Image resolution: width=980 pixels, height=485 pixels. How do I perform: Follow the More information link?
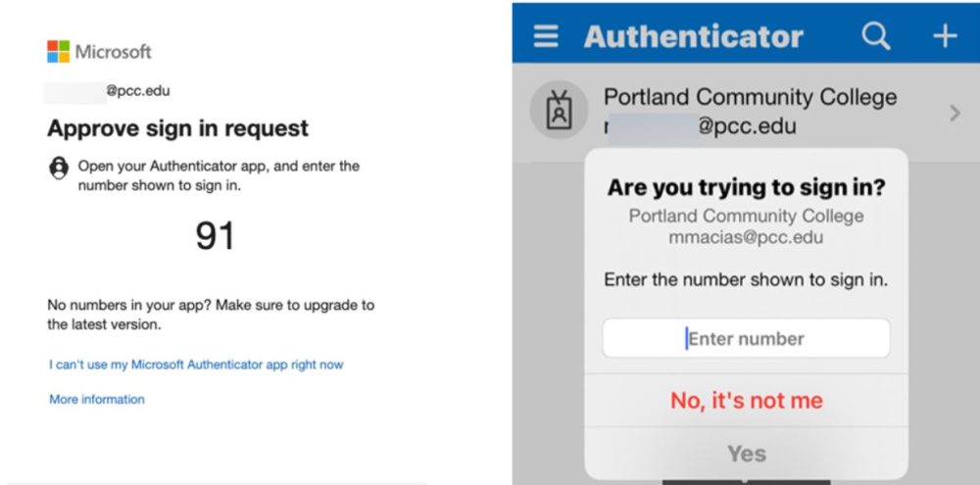[97, 399]
